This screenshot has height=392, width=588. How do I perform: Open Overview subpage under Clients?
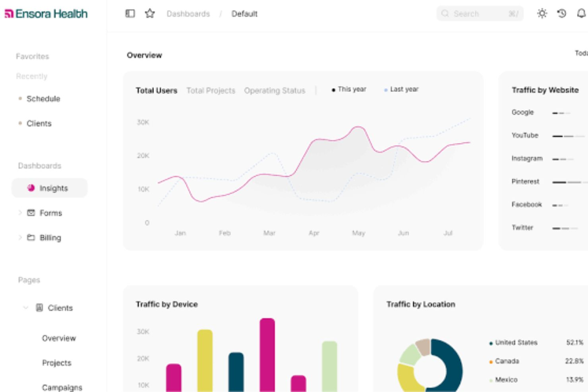[x=59, y=338]
